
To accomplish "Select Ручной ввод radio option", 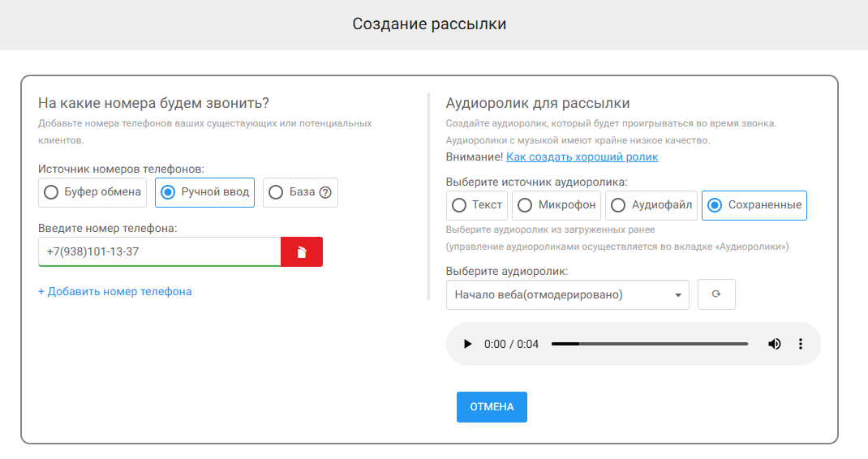I will 204,192.
